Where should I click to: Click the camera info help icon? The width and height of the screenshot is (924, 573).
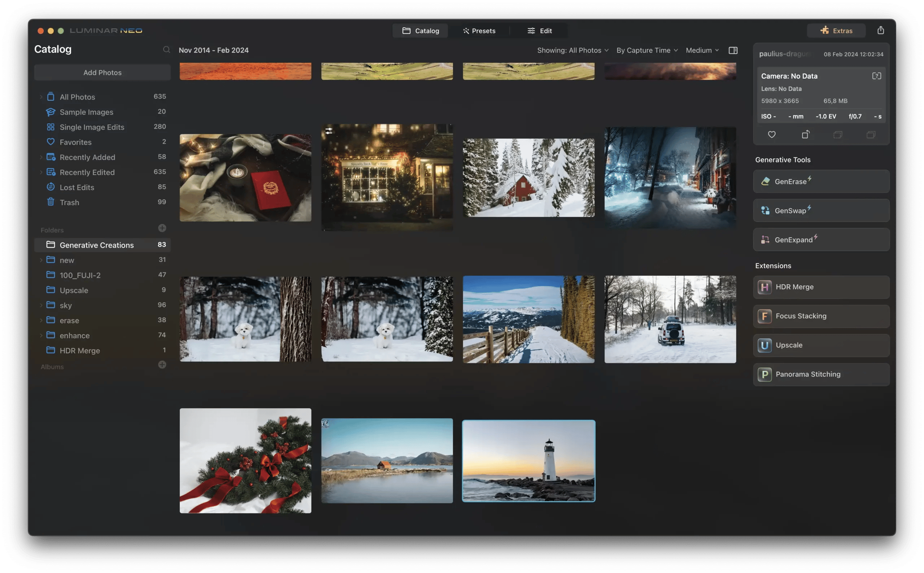876,76
